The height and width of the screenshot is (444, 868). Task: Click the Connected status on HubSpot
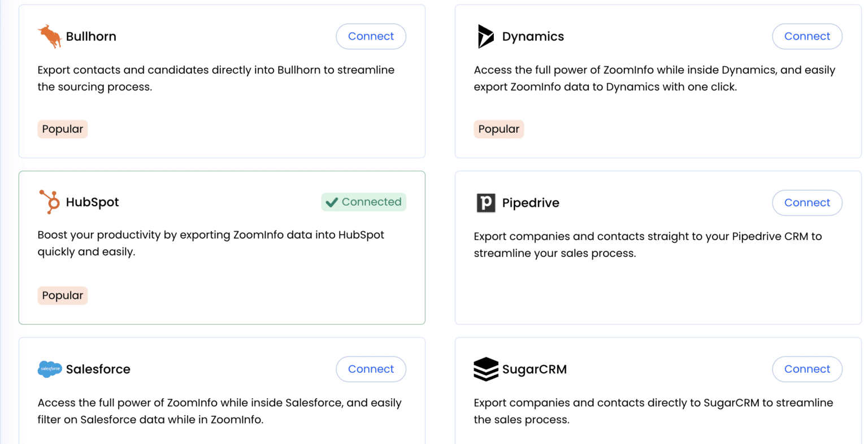point(363,202)
